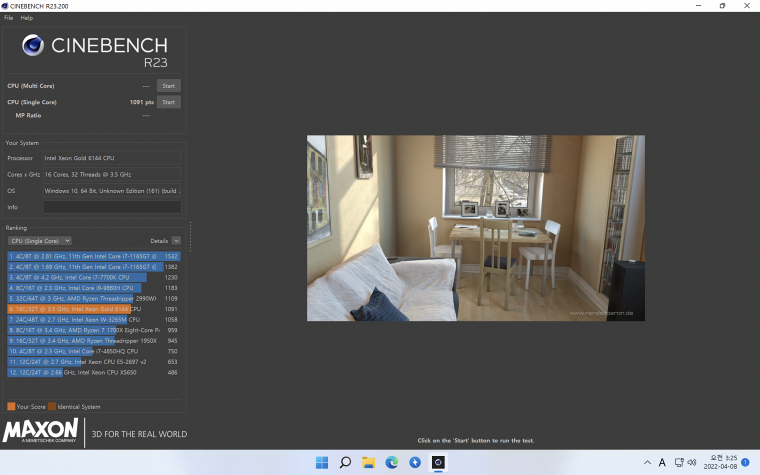Expand the Details dropdown arrow
Screen dimensions: 760x475
(x=176, y=241)
